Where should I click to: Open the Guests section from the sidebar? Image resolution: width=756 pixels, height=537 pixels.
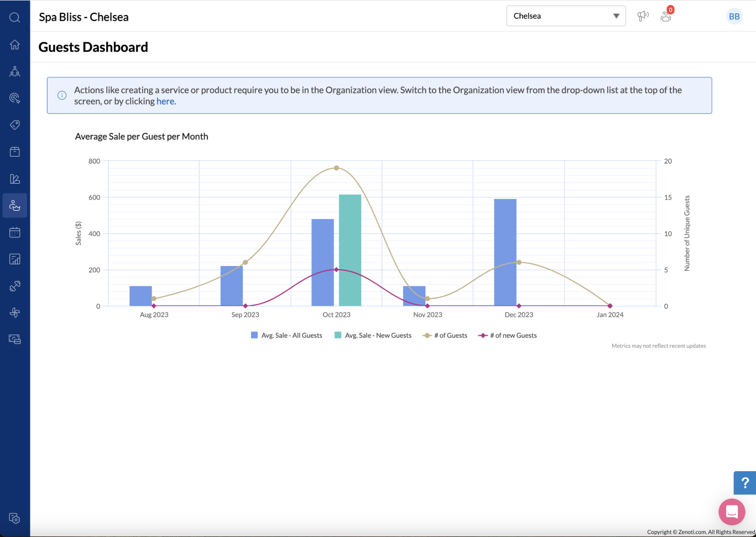(14, 205)
